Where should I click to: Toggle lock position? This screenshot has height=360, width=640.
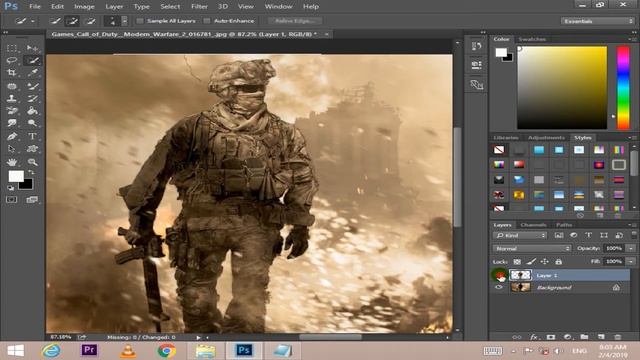pos(545,262)
